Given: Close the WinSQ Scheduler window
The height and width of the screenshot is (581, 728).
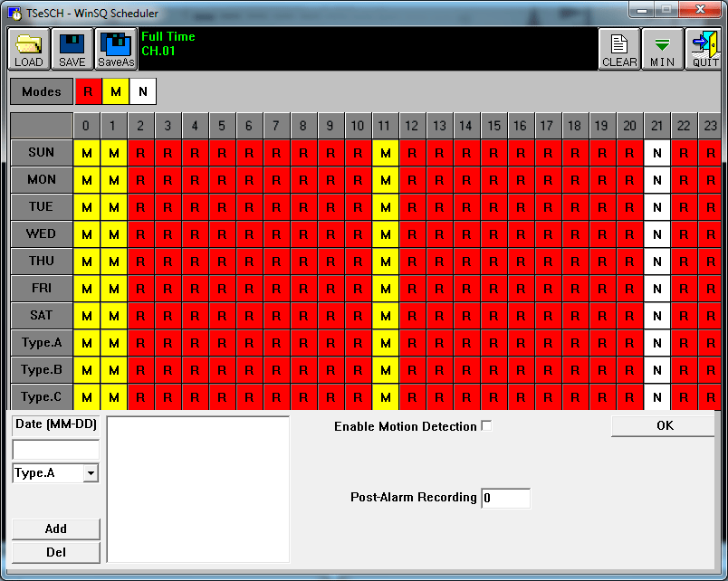Looking at the screenshot, I should click(700, 9).
